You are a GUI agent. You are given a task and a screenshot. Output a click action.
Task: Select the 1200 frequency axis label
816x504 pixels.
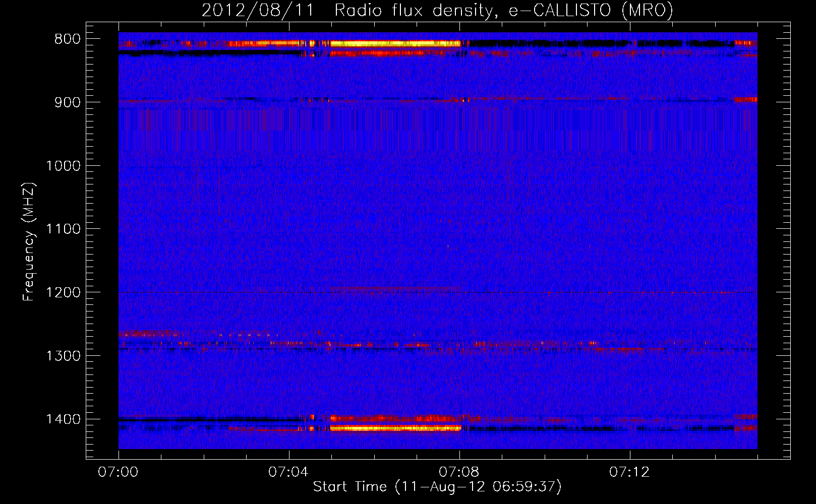pyautogui.click(x=64, y=293)
